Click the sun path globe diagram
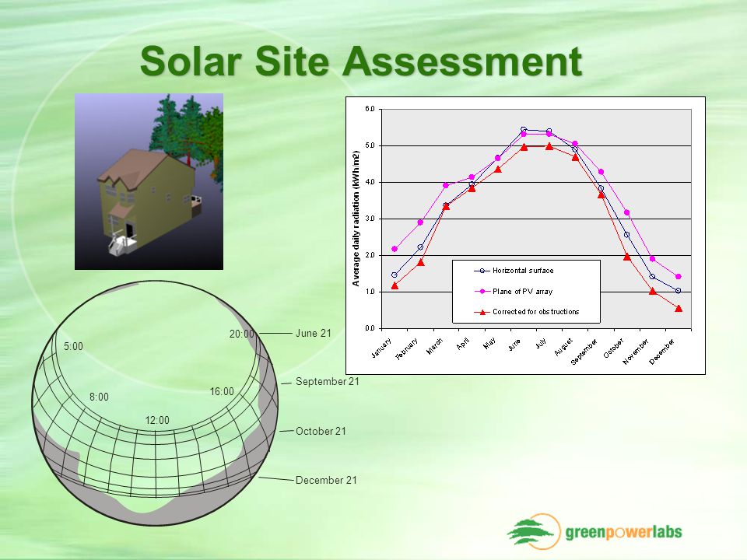The height and width of the screenshot is (560, 747). tap(155, 403)
